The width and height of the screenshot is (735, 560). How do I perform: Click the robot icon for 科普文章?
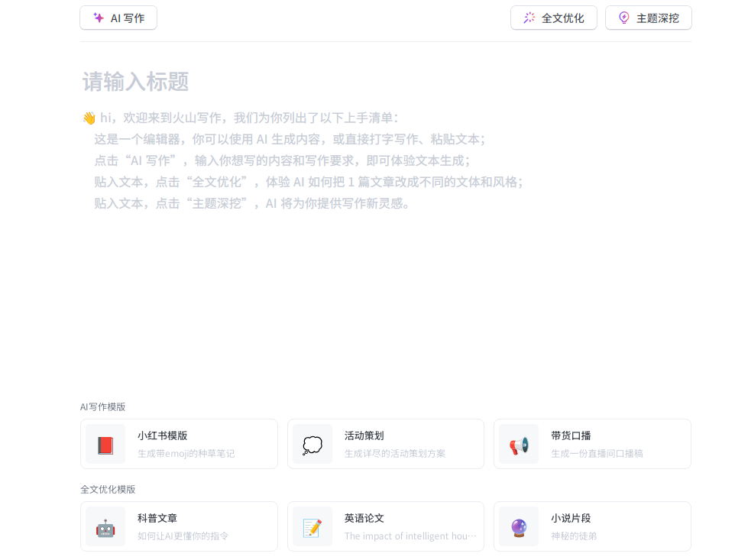[x=105, y=527]
